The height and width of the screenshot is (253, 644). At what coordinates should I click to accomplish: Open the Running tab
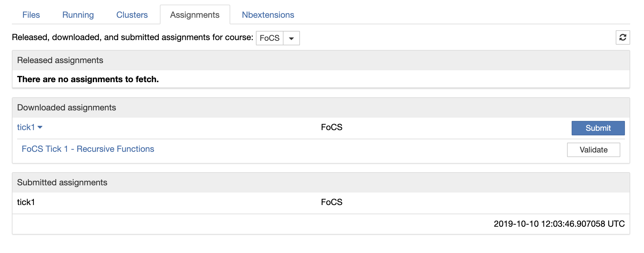[78, 15]
